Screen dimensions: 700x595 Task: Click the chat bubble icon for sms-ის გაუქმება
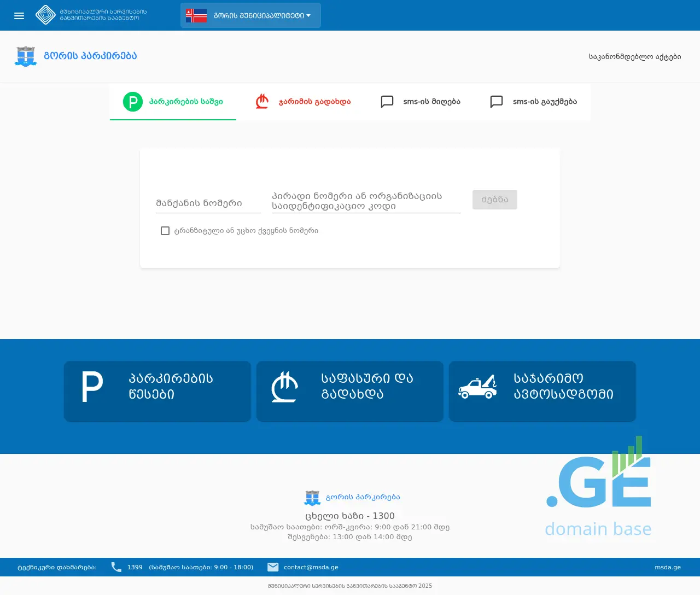click(x=497, y=102)
